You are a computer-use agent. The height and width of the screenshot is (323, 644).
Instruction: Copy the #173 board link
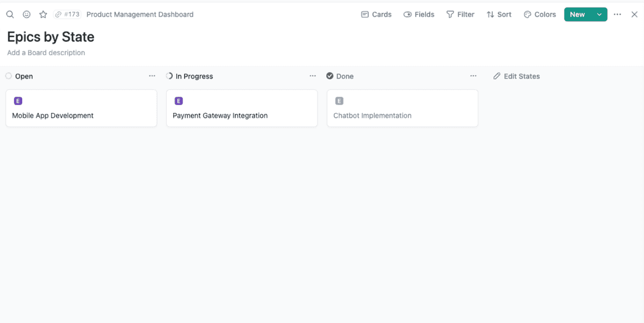tap(67, 15)
